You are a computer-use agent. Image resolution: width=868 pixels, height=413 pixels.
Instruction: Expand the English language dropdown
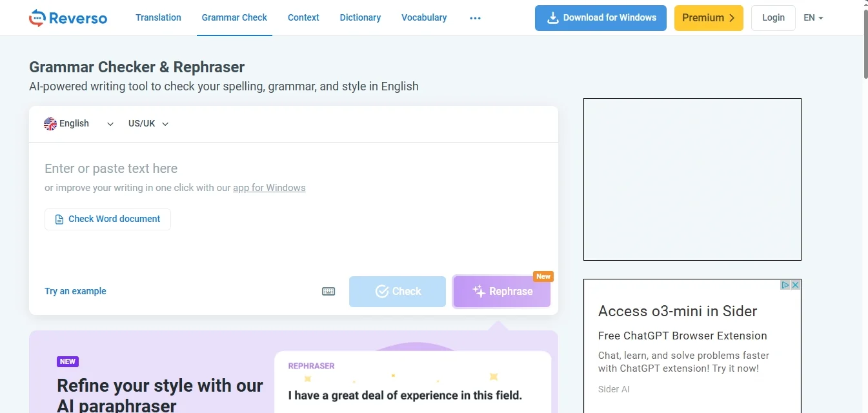(79, 124)
